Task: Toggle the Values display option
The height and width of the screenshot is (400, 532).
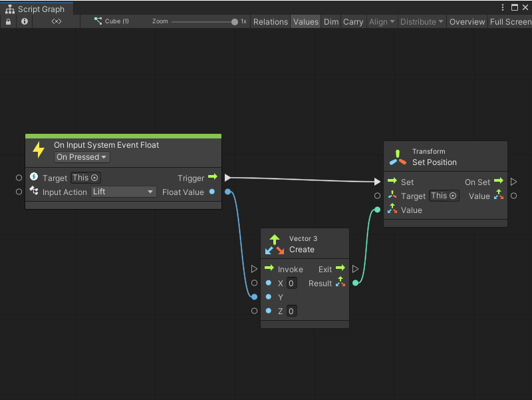Action: [x=305, y=21]
